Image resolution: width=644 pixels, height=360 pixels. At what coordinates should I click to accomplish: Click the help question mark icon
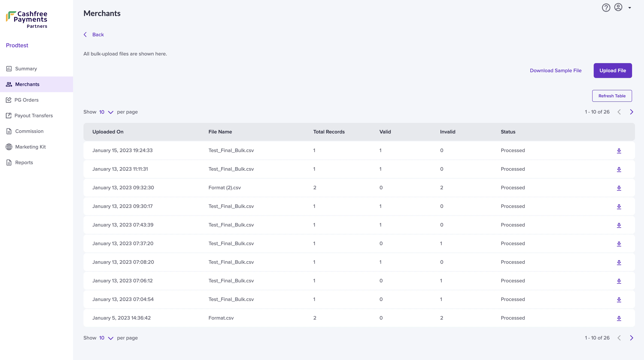(606, 8)
